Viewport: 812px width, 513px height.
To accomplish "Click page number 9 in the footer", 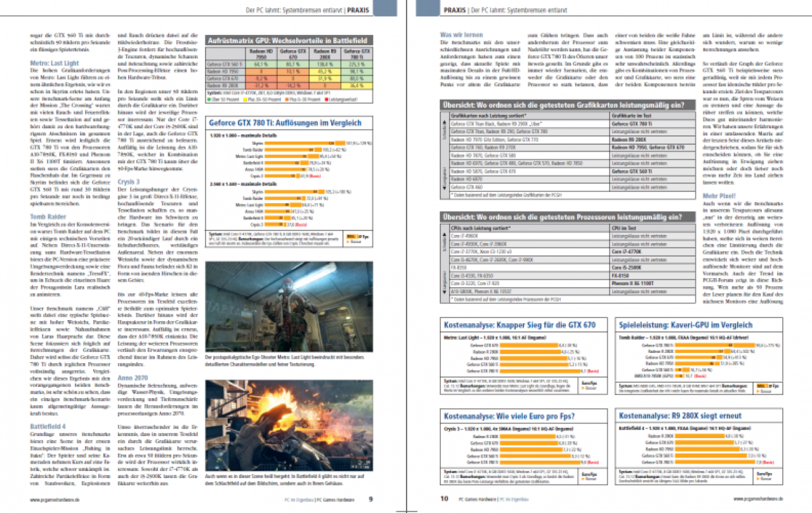I will click(x=370, y=498).
